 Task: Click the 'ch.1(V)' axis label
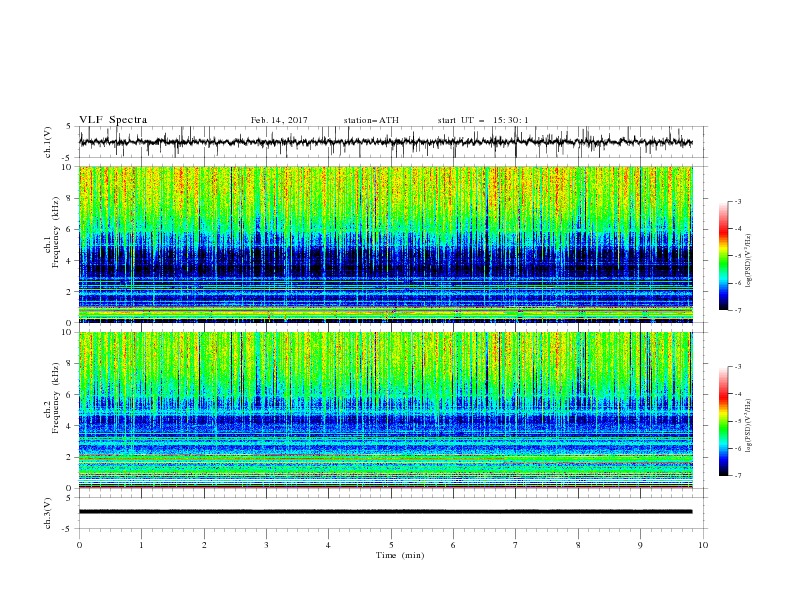pyautogui.click(x=48, y=142)
